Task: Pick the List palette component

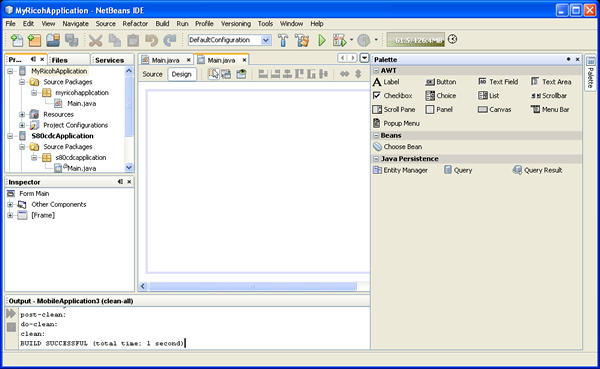Action: (489, 96)
